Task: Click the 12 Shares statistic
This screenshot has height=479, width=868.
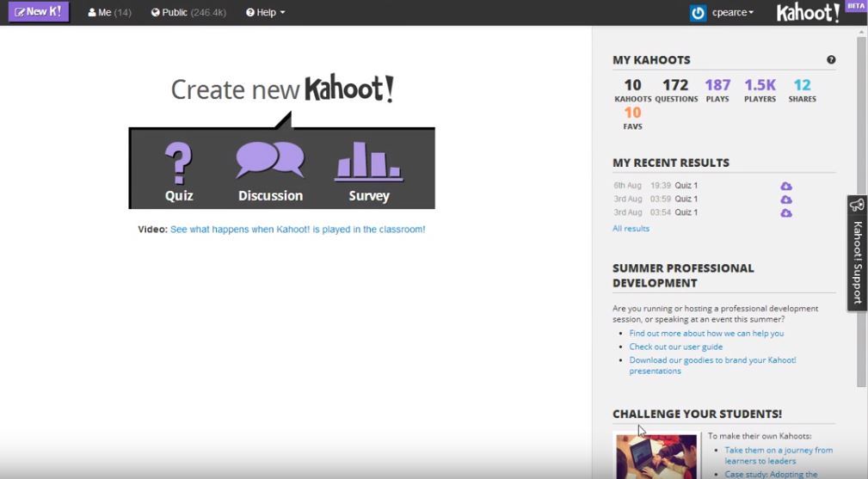Action: coord(802,90)
